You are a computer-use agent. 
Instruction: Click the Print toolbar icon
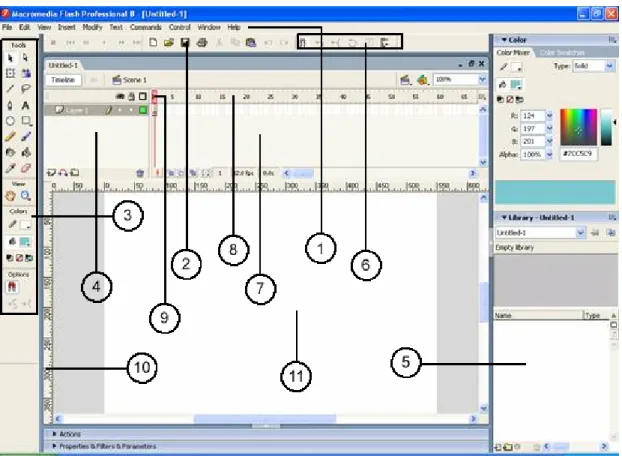pyautogui.click(x=202, y=42)
